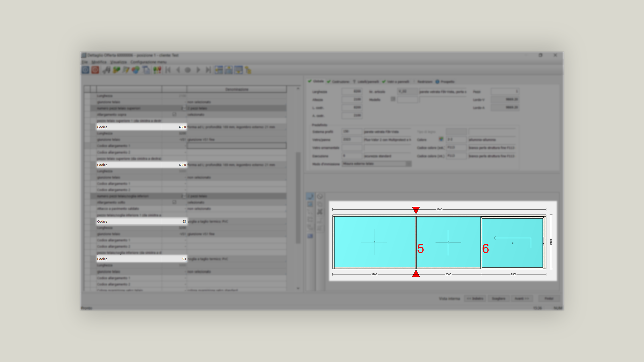Screen dimensions: 644x362
Task: Select the Codice row under pezzo telaio superiore 1
Action: coord(142,127)
